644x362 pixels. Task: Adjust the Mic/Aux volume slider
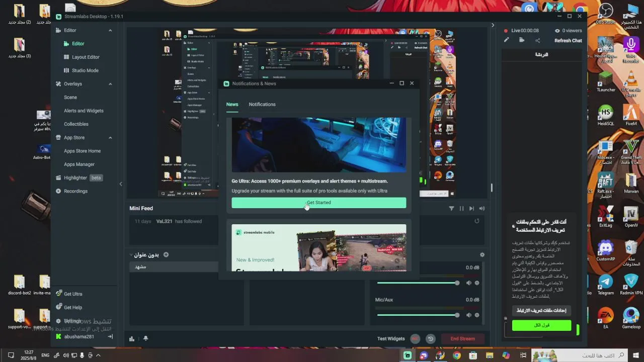click(x=418, y=315)
